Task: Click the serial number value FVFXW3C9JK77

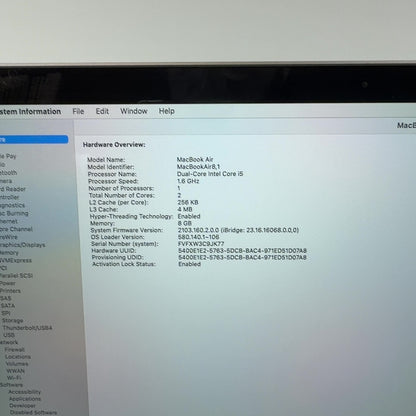Action: pos(201,244)
